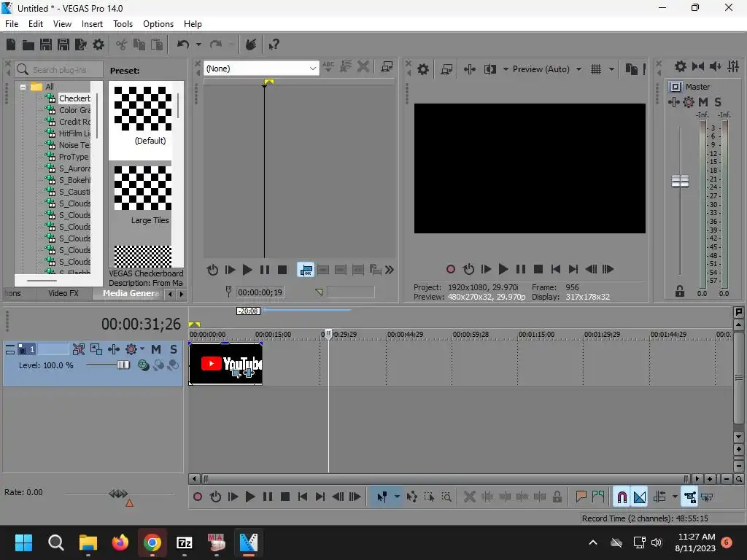Open Normal Edit Tool dropdown arrow
This screenshot has width=747, height=560.
tap(397, 497)
